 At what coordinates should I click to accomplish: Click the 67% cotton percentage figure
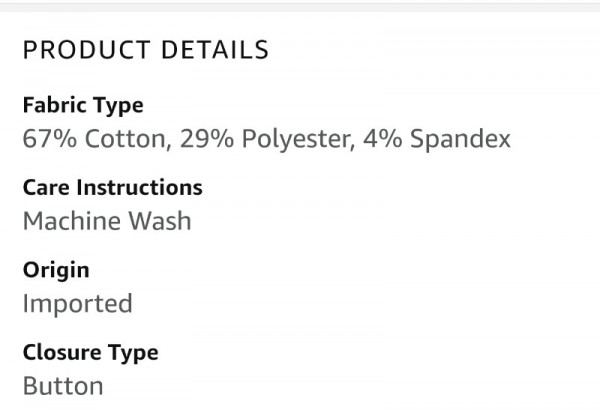point(50,138)
